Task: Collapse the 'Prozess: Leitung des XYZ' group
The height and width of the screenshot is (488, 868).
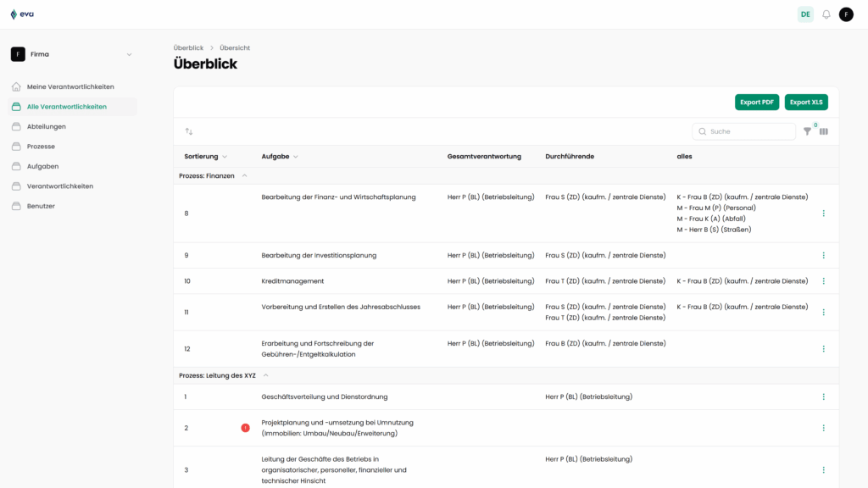Action: 264,374
